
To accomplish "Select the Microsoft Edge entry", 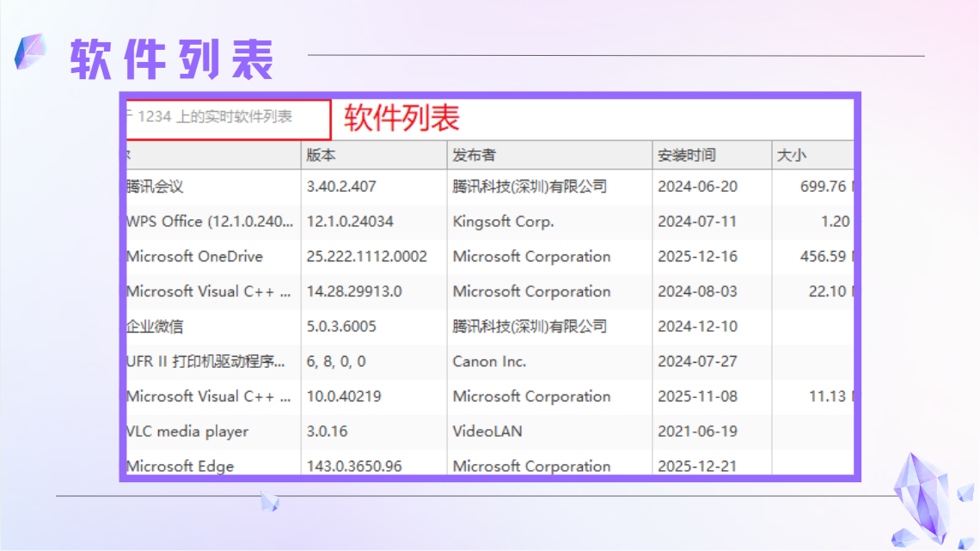I will coord(180,466).
